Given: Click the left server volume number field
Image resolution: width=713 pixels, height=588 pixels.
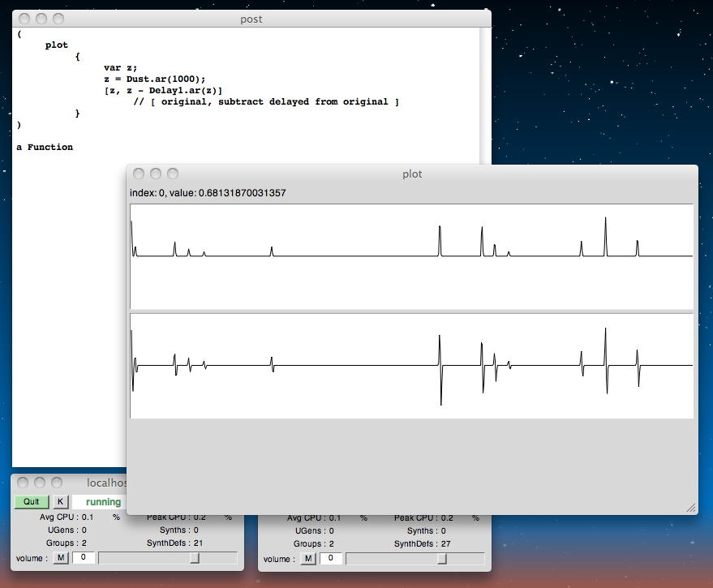Looking at the screenshot, I should point(84,558).
